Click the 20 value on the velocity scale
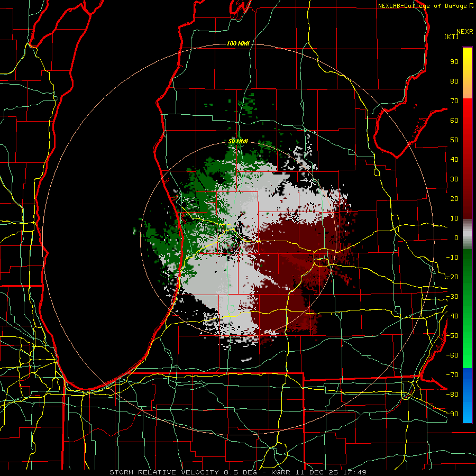The height and width of the screenshot is (476, 476). coord(454,198)
